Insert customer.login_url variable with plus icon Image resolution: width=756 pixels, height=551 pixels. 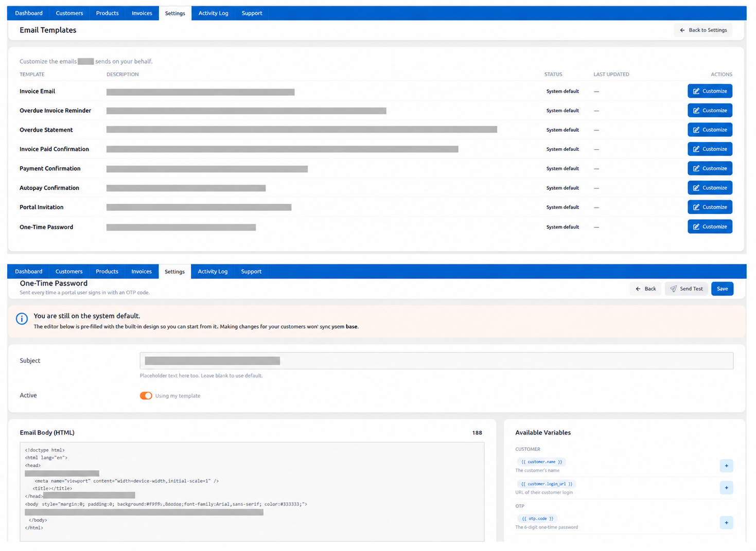tap(726, 488)
